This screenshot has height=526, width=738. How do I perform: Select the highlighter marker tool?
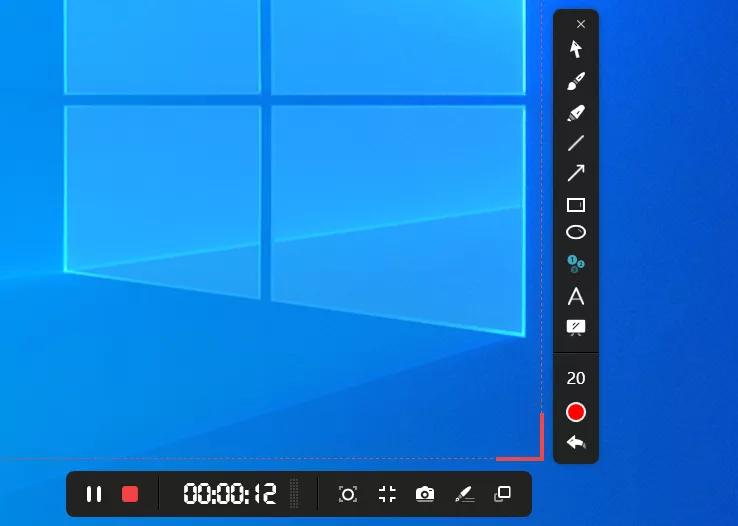click(x=576, y=113)
